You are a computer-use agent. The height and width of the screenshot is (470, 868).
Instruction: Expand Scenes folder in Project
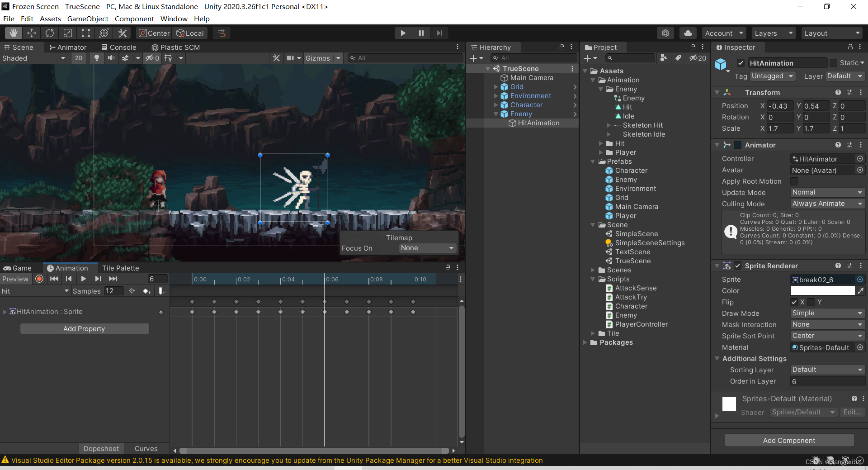click(x=593, y=270)
